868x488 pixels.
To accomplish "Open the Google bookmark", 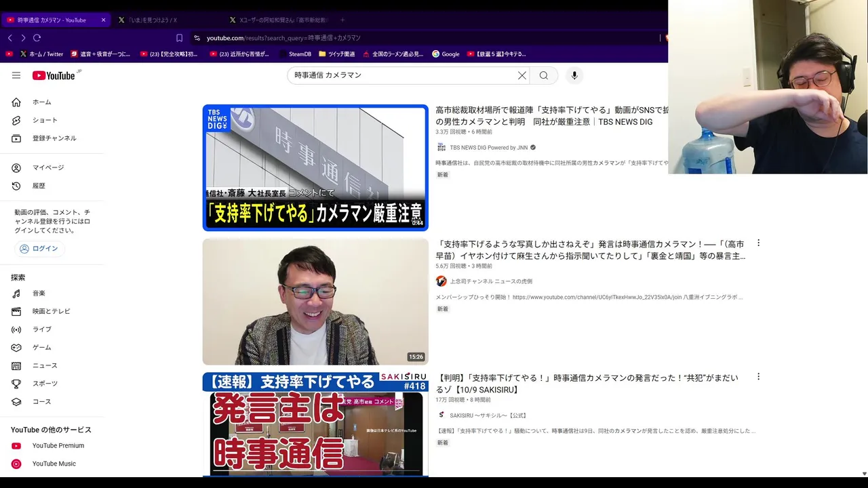I will [x=446, y=54].
